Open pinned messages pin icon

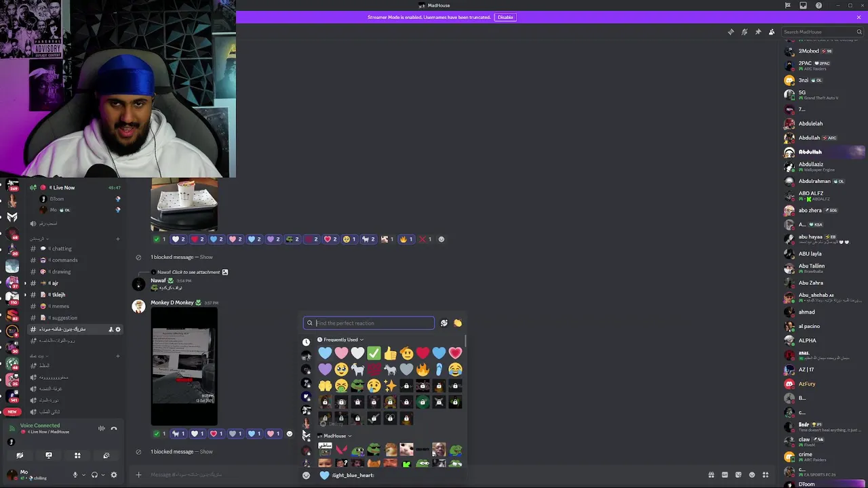757,32
